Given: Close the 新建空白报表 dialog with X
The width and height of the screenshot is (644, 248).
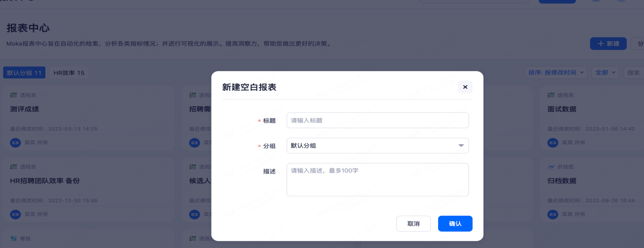Looking at the screenshot, I should pyautogui.click(x=465, y=87).
